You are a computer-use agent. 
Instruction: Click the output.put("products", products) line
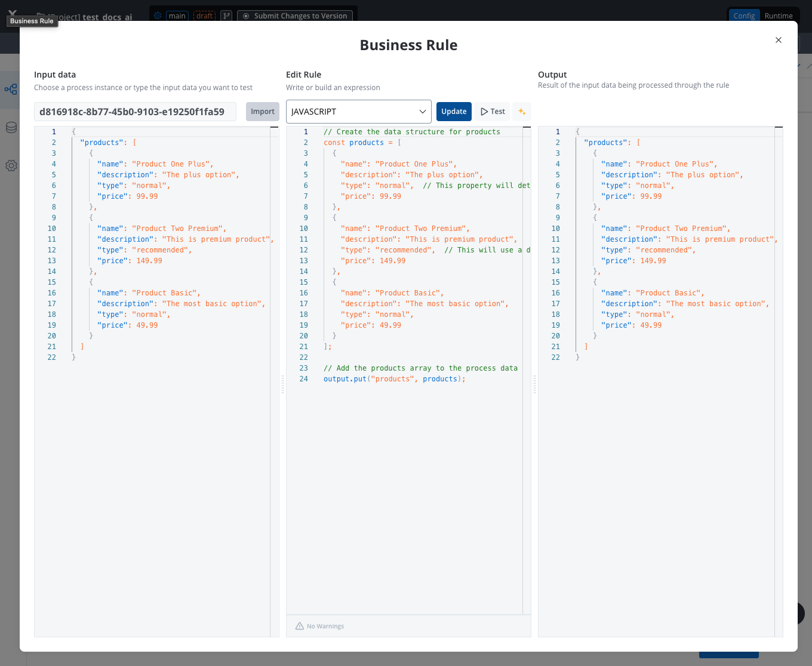tap(394, 379)
